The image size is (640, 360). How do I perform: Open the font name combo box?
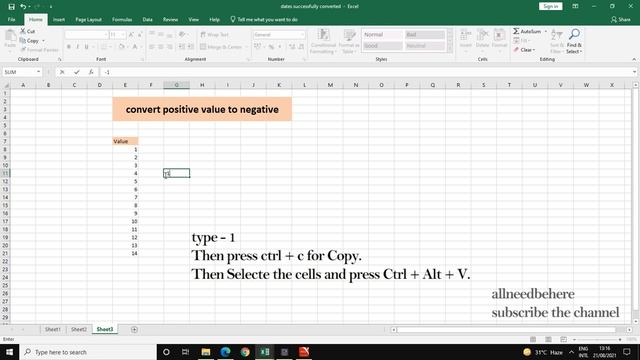[86, 35]
